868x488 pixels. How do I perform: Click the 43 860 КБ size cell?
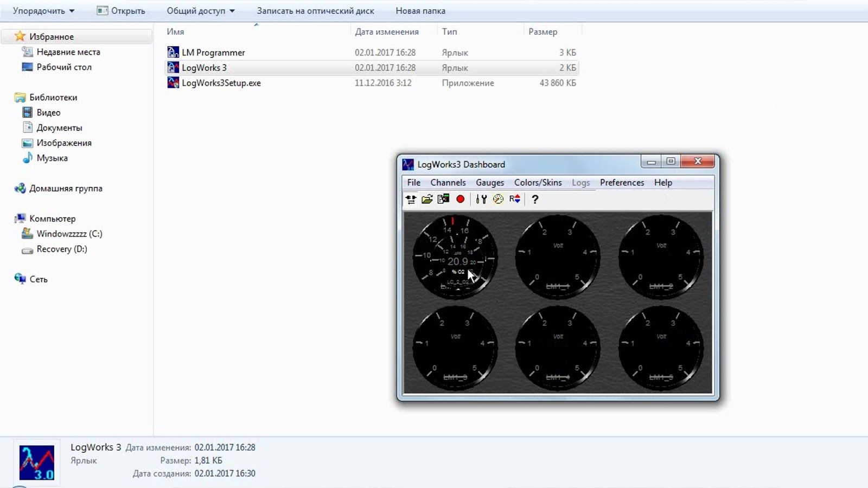(x=558, y=83)
